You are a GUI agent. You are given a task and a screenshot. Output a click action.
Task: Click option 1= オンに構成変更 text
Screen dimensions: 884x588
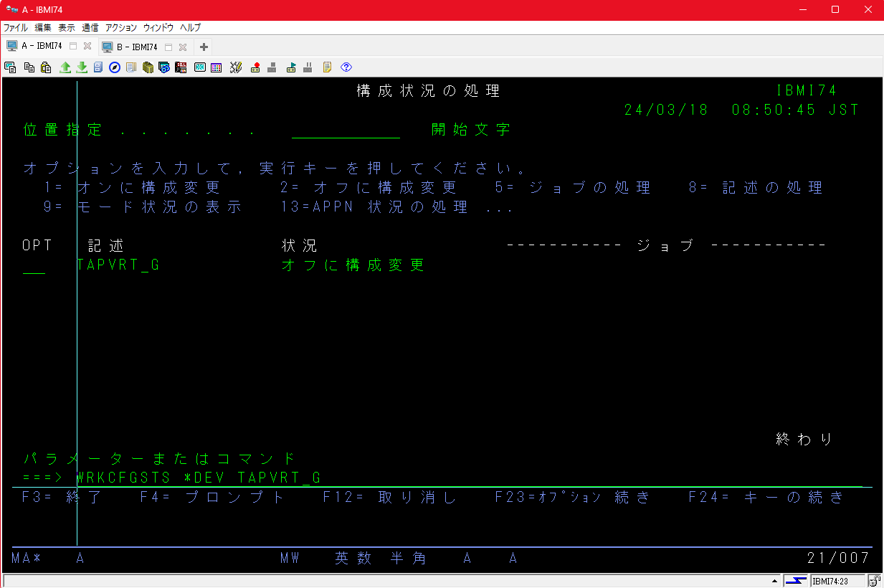click(132, 188)
